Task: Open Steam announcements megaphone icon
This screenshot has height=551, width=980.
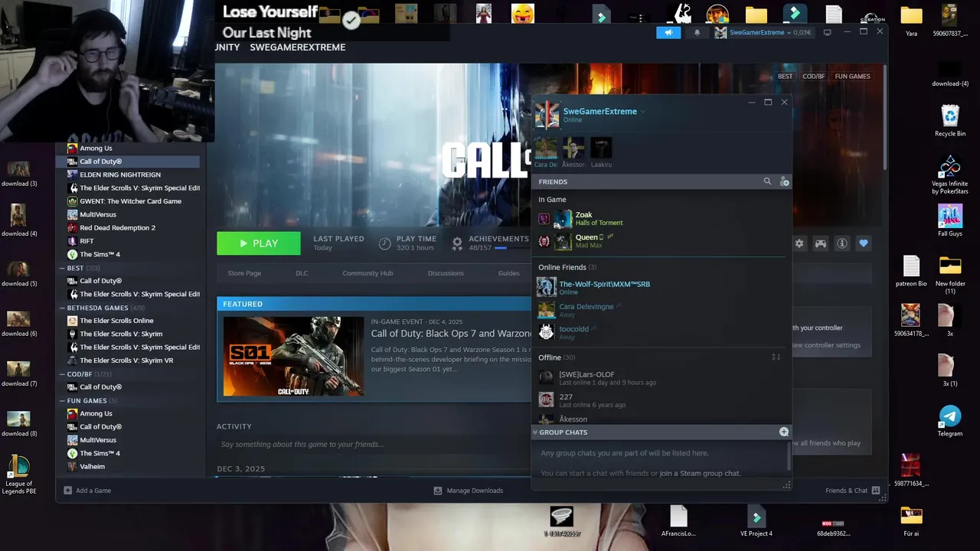Action: 668,32
